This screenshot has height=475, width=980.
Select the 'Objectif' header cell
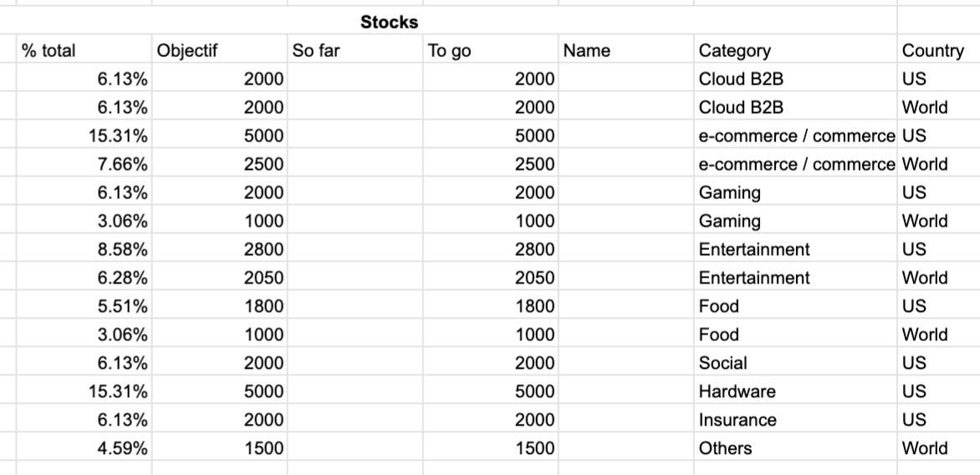(219, 50)
